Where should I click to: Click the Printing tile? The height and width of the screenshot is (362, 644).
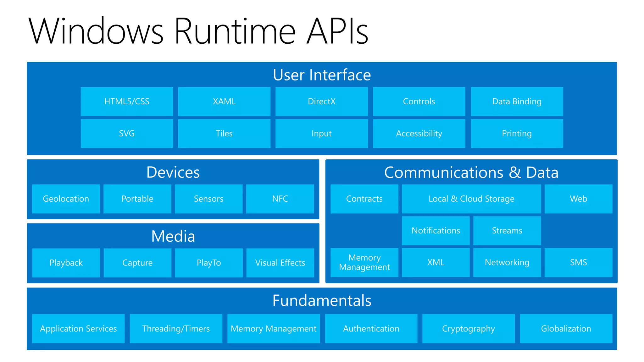(x=517, y=134)
